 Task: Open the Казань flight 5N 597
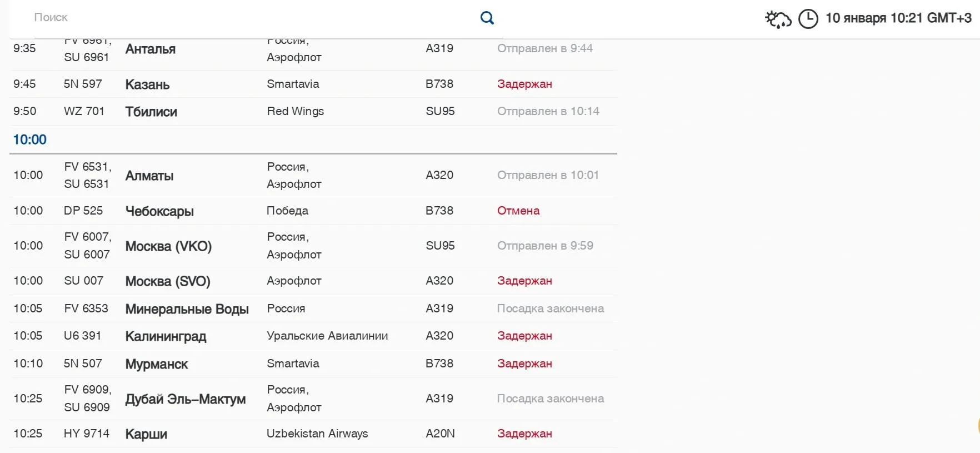[x=147, y=84]
